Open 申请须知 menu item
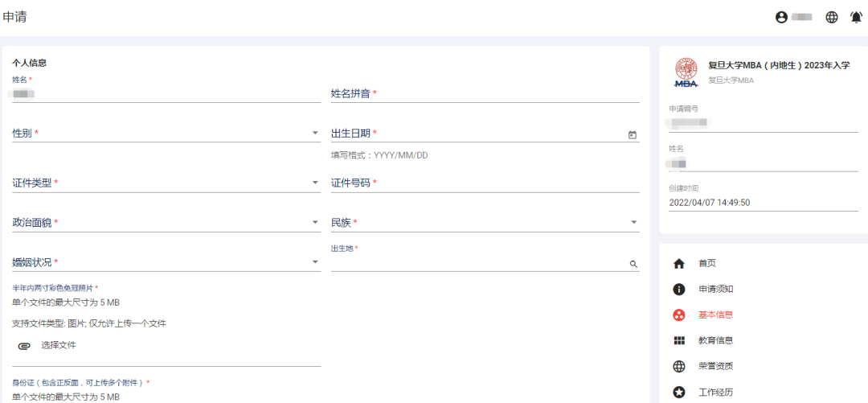This screenshot has height=403, width=868. [715, 289]
